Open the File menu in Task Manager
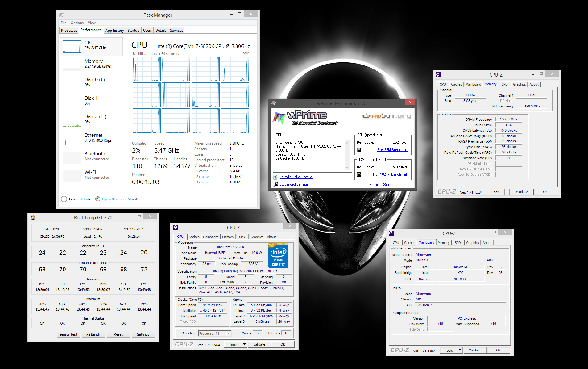Viewport: 588px width, 369px height. click(64, 23)
